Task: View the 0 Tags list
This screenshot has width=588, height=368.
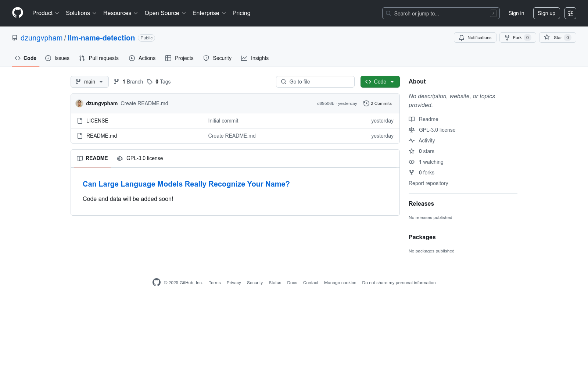Action: pos(159,82)
